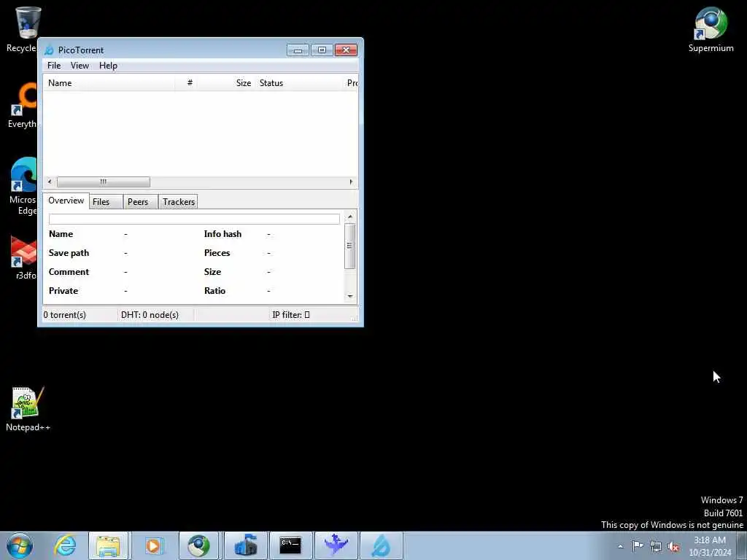
Task: Click the 'IP filter' status bar entry
Action: (x=290, y=315)
